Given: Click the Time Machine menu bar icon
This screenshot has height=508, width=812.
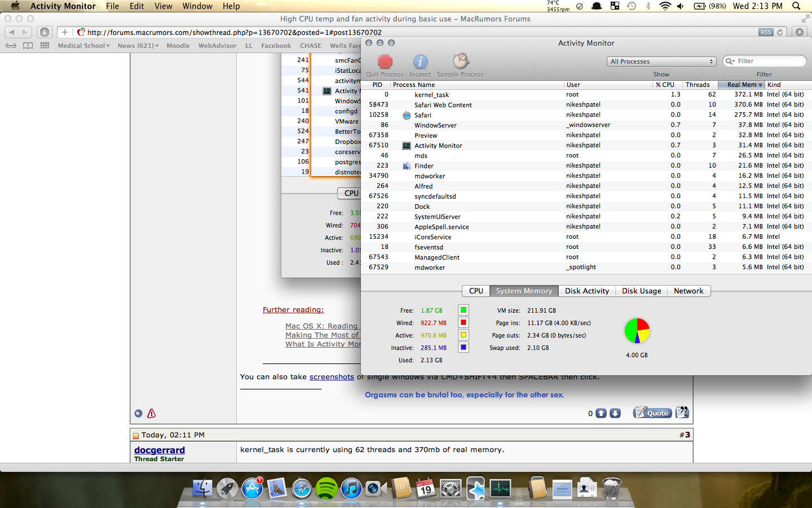Looking at the screenshot, I should (632, 6).
